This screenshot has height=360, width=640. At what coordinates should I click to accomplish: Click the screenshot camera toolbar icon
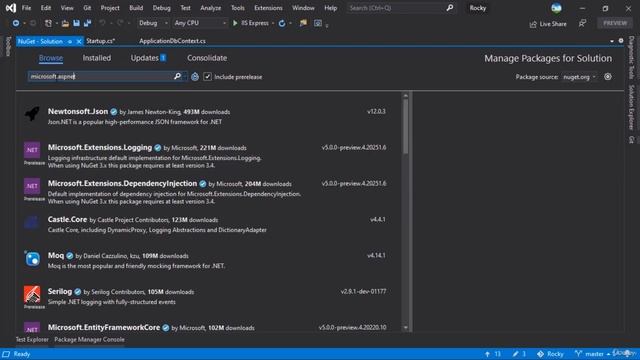318,23
